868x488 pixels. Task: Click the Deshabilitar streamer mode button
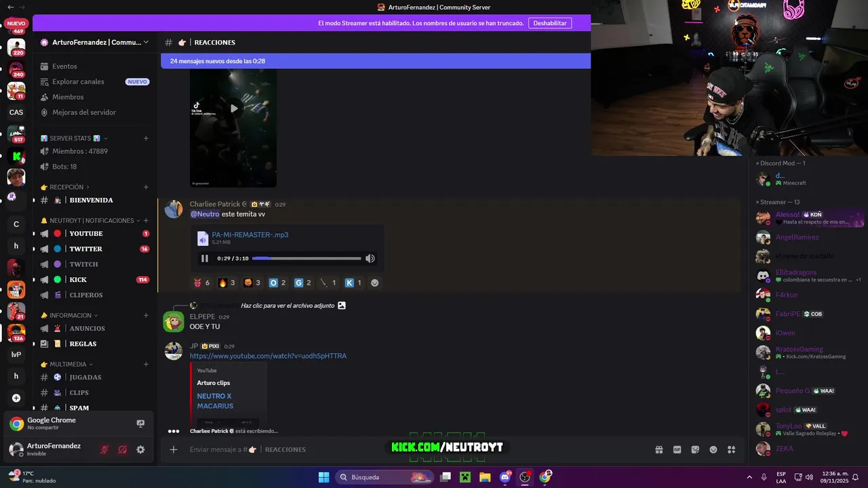550,23
